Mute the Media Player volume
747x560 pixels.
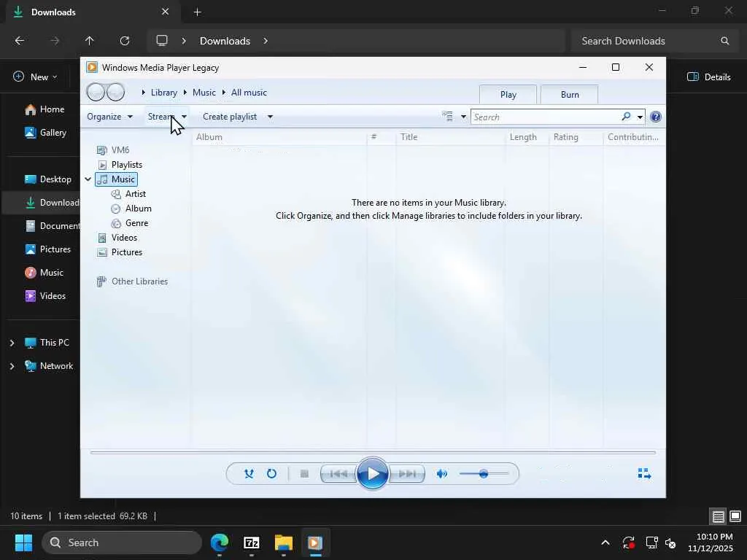pos(441,474)
